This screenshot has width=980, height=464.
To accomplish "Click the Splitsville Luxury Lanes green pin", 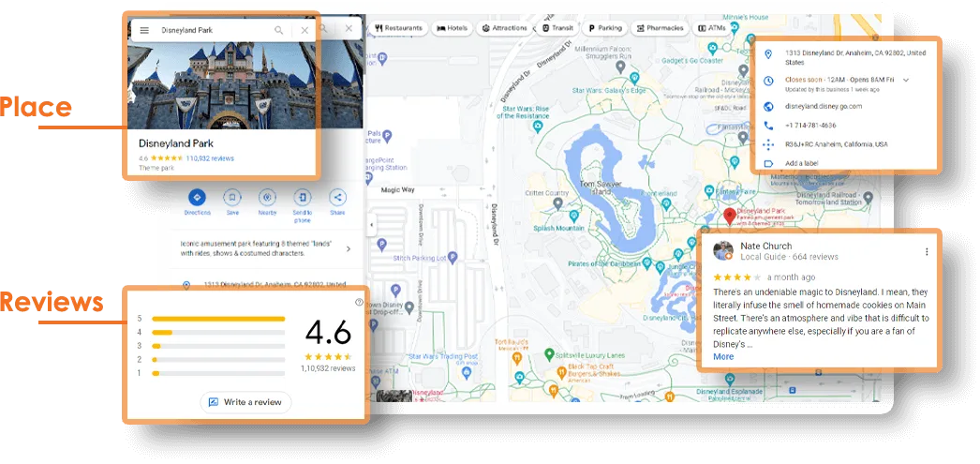I will click(549, 354).
